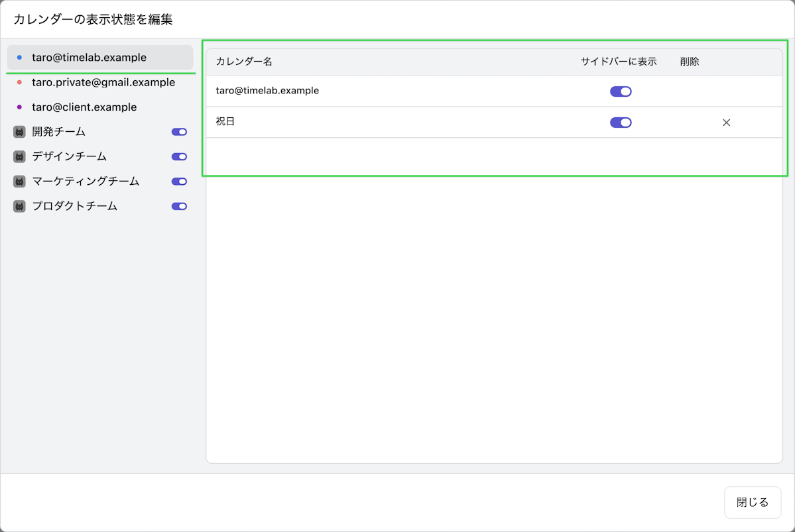This screenshot has height=532, width=795.
Task: Click taro@timelab.example calendar name in table
Action: (267, 91)
